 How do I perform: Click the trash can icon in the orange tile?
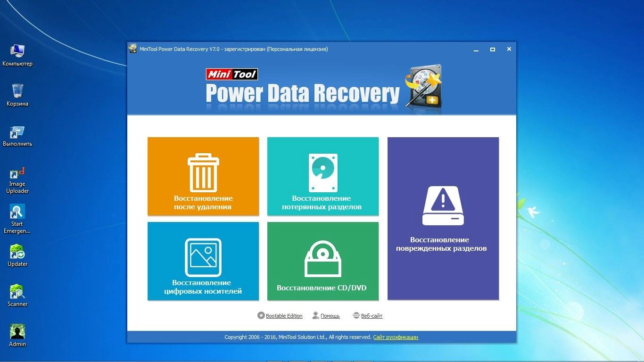click(203, 173)
